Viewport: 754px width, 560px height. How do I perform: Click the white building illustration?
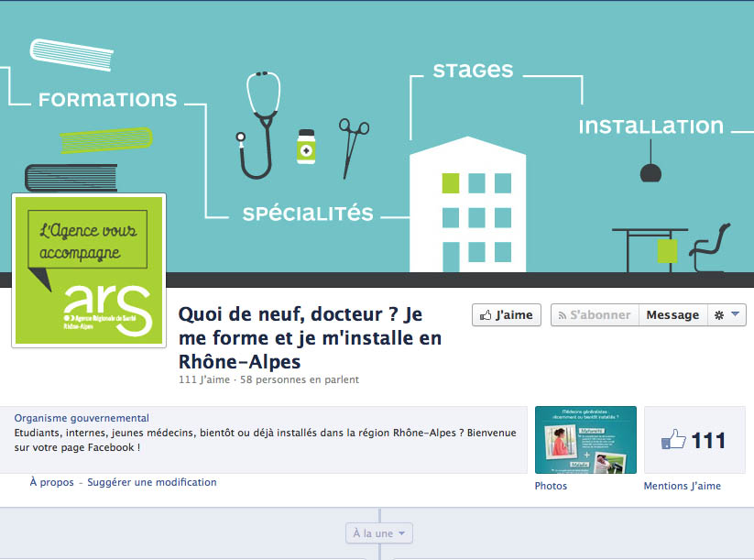click(467, 204)
